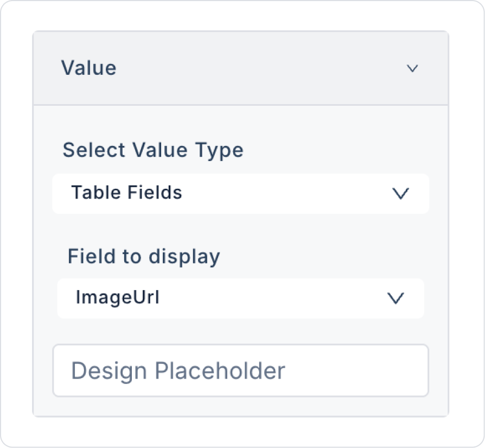Toggle the Value section open or closed
The height and width of the screenshot is (448, 485).
412,68
